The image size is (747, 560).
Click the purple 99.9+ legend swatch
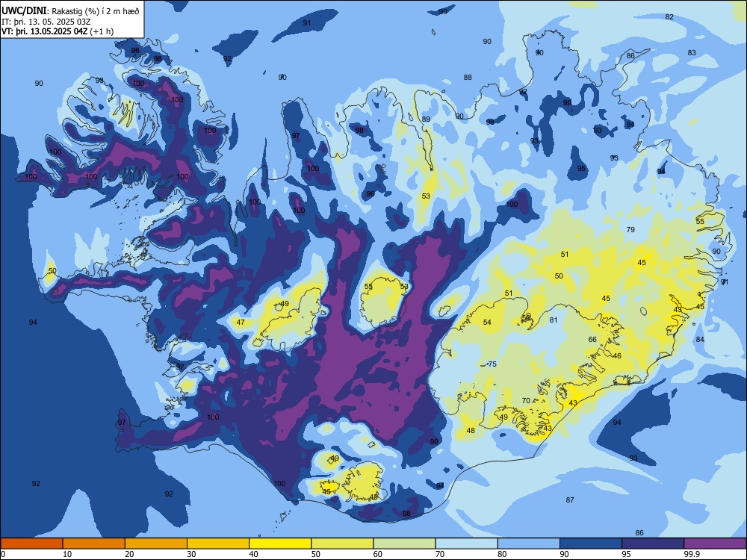[715, 544]
